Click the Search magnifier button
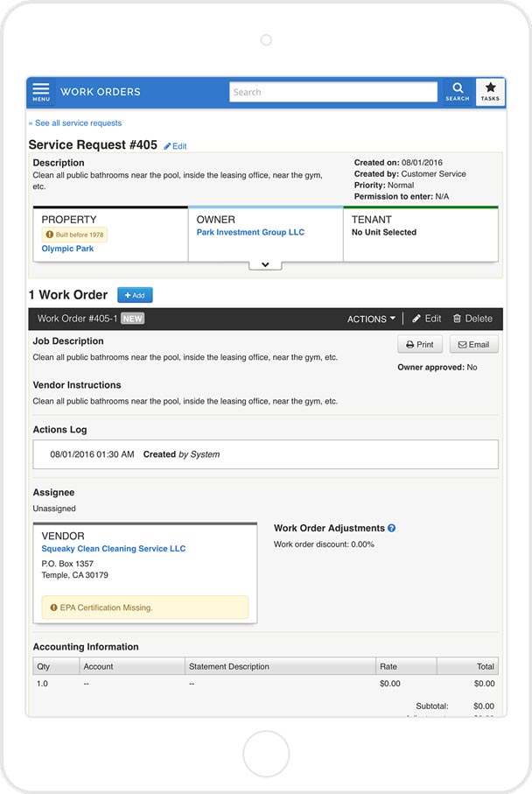 click(x=458, y=92)
